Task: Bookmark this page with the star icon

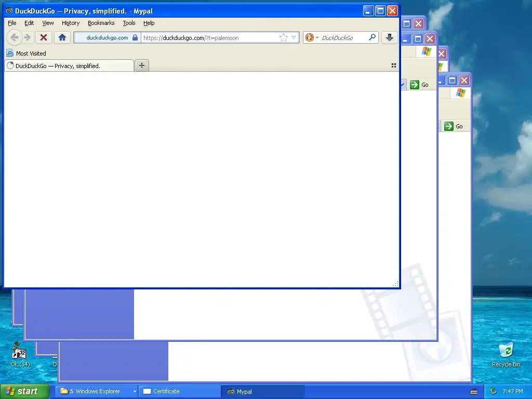Action: click(x=283, y=37)
